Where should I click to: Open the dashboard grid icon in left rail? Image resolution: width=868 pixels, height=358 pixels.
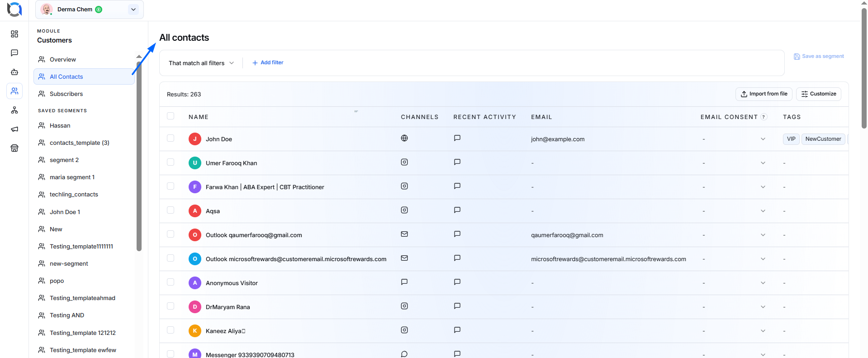tap(14, 34)
